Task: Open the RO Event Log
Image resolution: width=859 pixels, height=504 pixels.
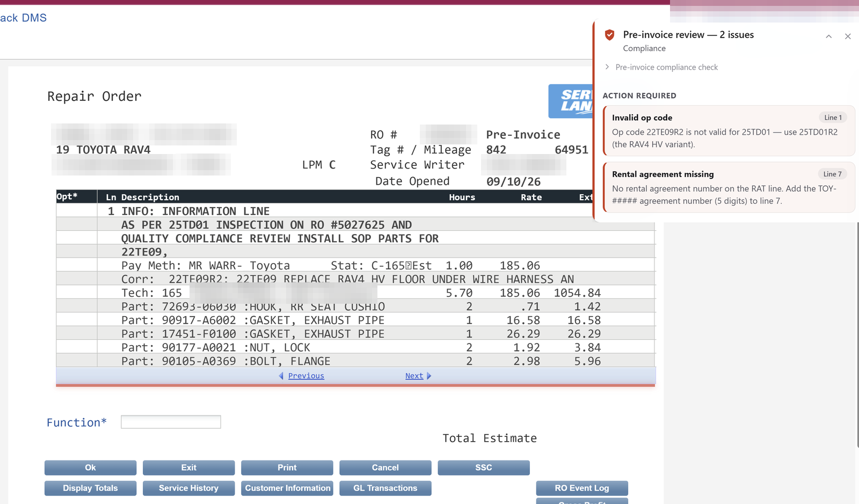Action: [582, 488]
